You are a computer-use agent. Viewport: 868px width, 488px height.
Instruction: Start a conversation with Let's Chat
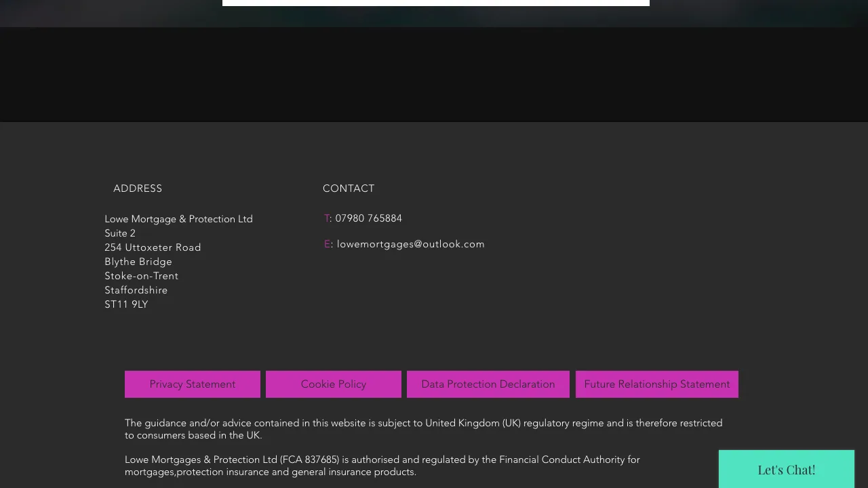[x=786, y=469]
